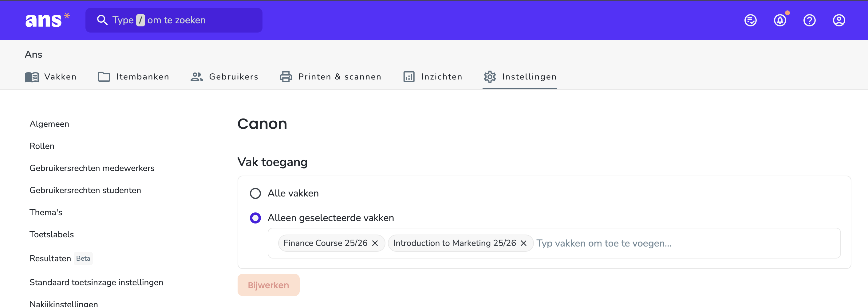Click the Gebruikers people icon
This screenshot has height=307, width=868.
coord(197,77)
